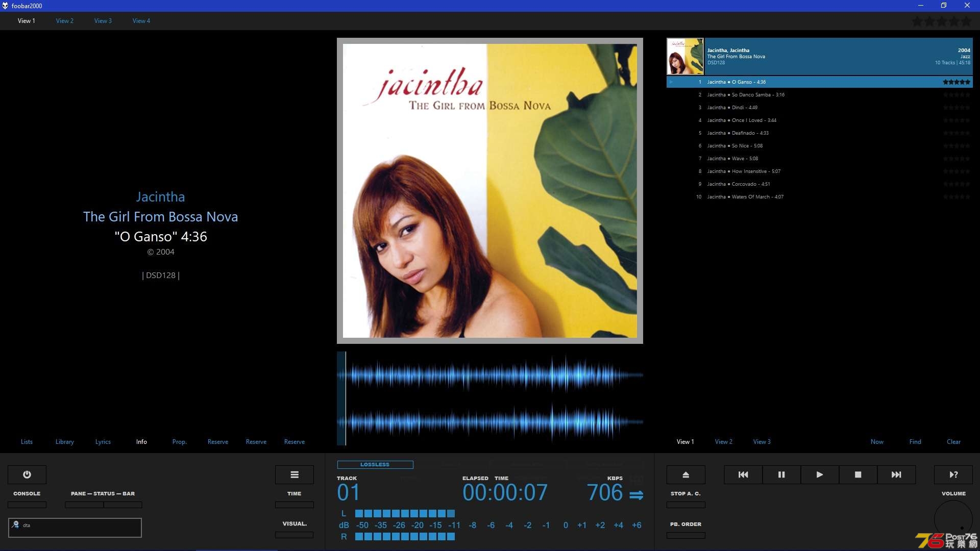Screen dimensions: 980x551
Task: Select View 2 under the playlist
Action: pos(724,442)
